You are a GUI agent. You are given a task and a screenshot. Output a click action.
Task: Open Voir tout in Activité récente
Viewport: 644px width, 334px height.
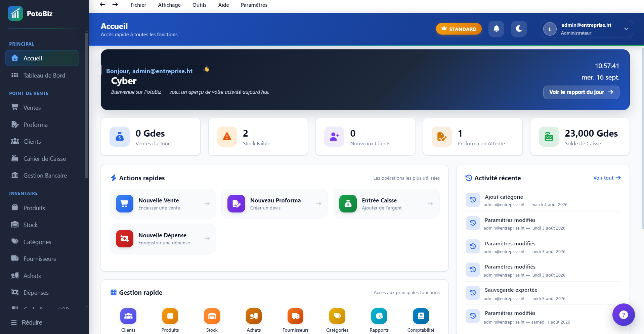(607, 178)
